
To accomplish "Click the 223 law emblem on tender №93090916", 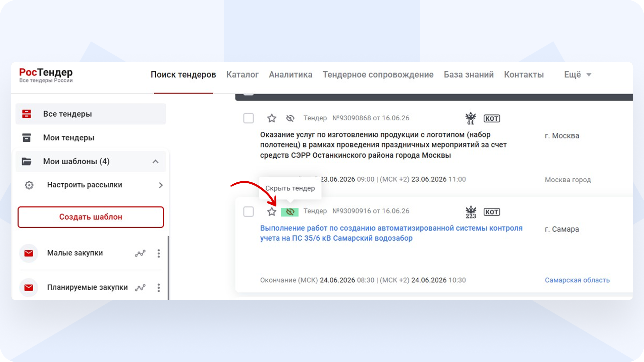I will [x=471, y=212].
